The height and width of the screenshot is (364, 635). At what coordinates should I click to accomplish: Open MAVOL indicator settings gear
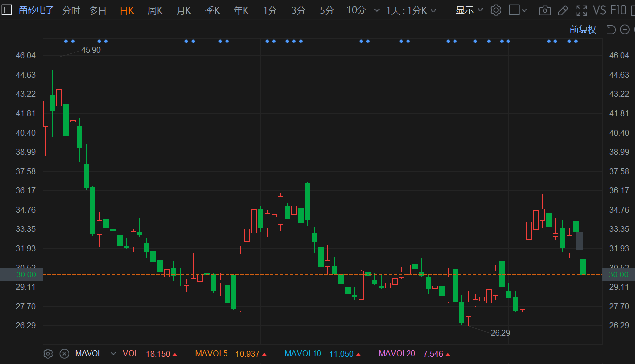pos(48,354)
